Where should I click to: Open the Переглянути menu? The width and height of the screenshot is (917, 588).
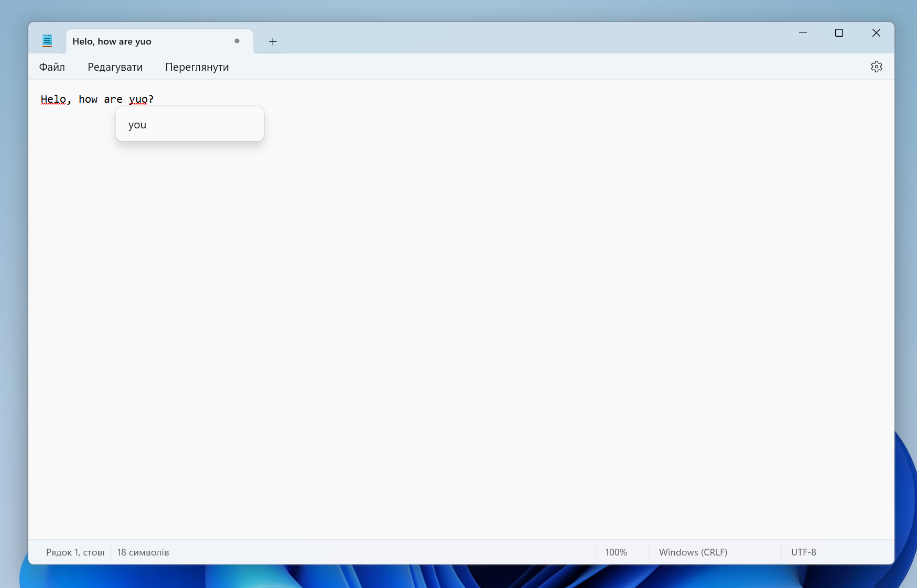pos(197,67)
